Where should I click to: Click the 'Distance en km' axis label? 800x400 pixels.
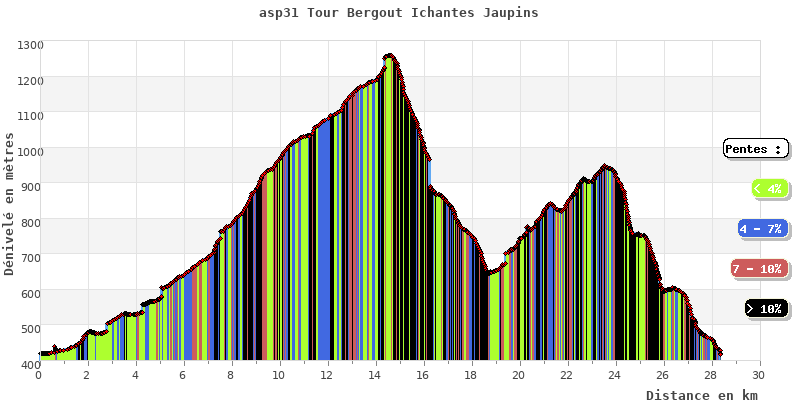[x=702, y=394]
